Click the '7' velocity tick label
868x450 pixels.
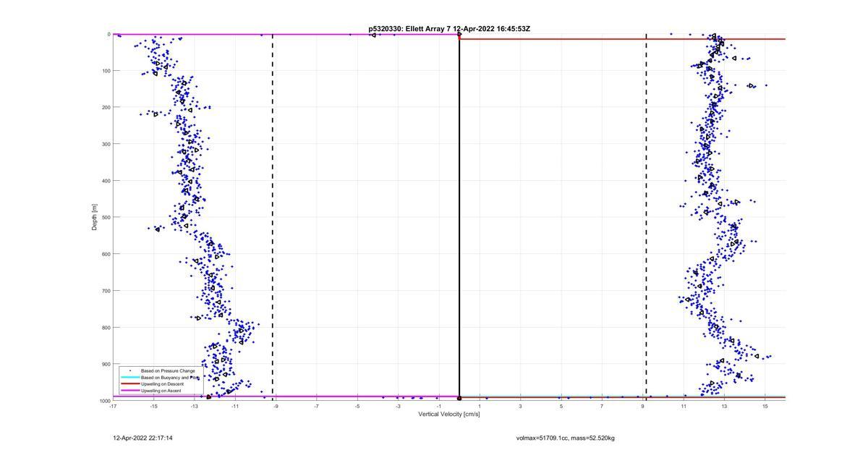click(x=602, y=407)
